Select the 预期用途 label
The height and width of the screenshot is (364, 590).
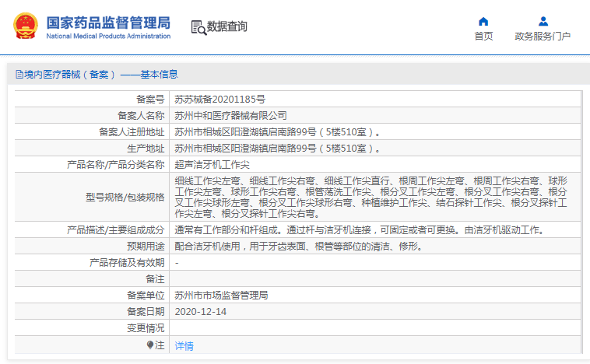[x=146, y=247]
